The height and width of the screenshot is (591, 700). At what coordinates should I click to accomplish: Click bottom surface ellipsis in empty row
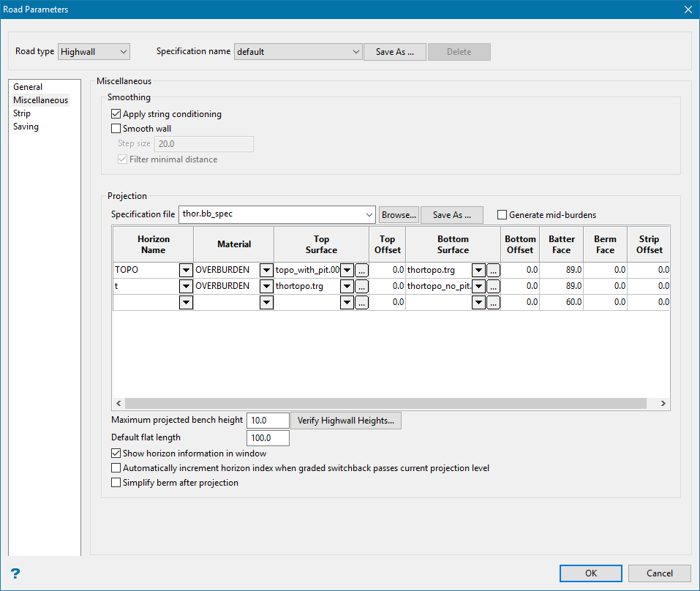coord(493,302)
